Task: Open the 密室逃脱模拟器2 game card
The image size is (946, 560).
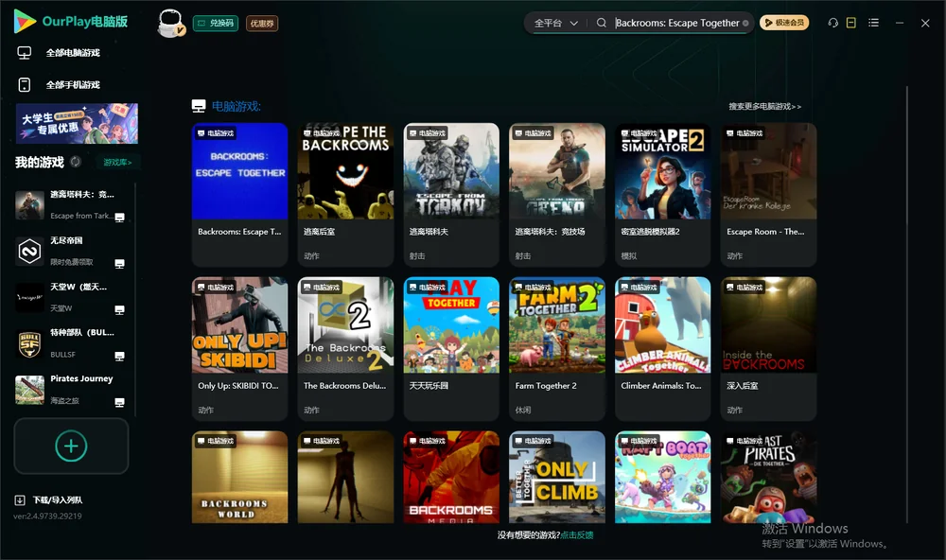Action: (x=662, y=194)
